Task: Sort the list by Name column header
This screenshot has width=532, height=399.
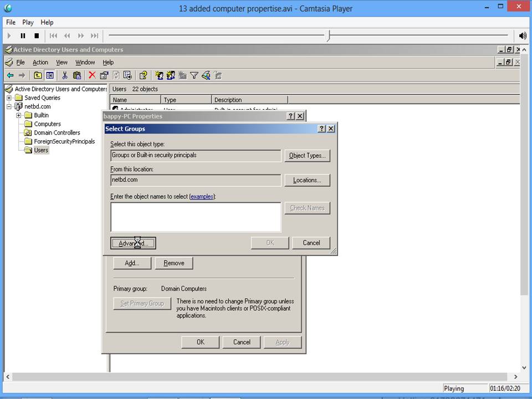Action: coord(135,100)
